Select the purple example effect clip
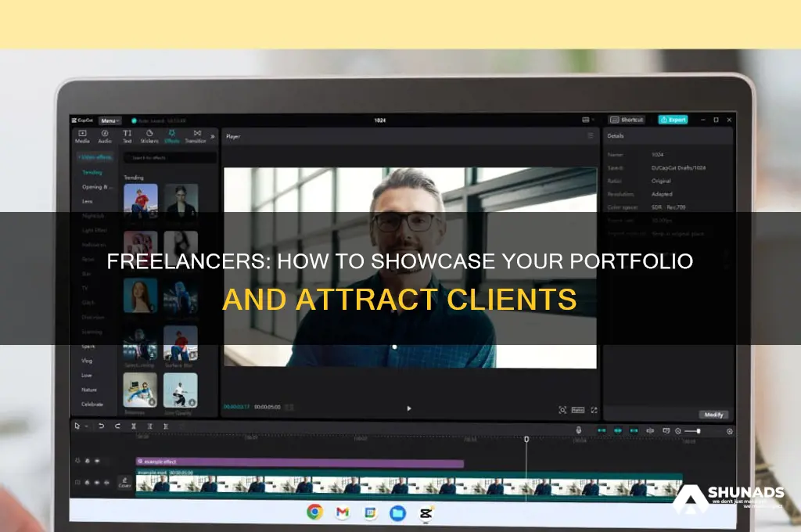Image resolution: width=801 pixels, height=532 pixels. point(300,462)
